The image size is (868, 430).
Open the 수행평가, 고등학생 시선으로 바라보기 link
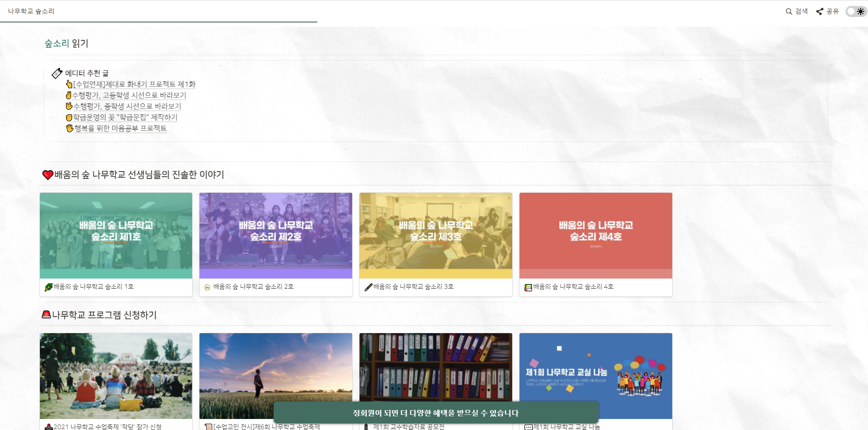tap(130, 95)
